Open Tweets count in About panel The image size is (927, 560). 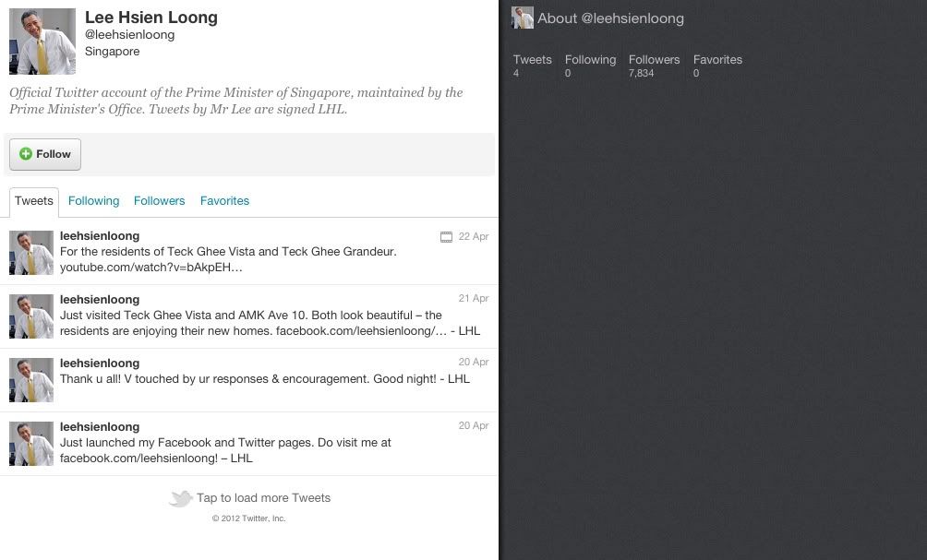tap(532, 66)
